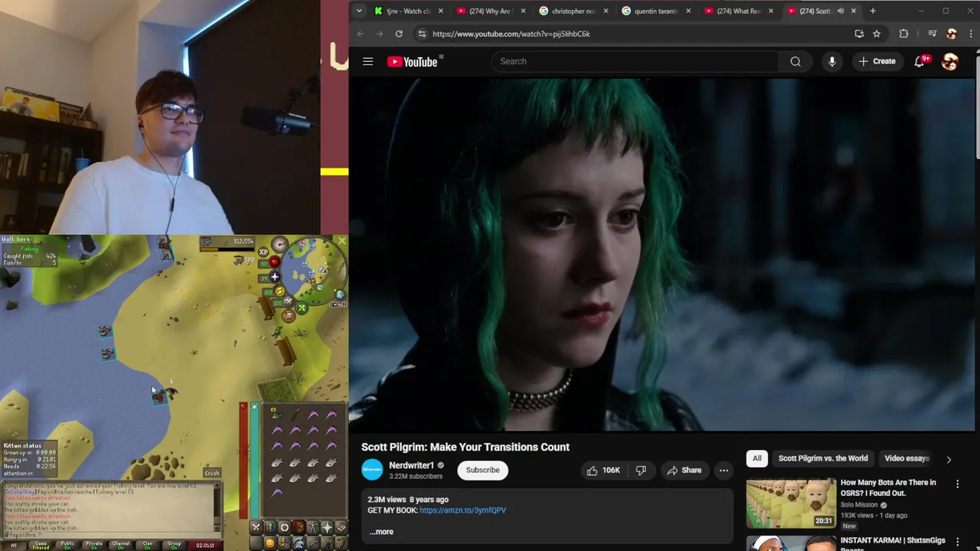Switch to the christopher nolan Google tab
Image resolution: width=980 pixels, height=551 pixels.
click(x=574, y=11)
